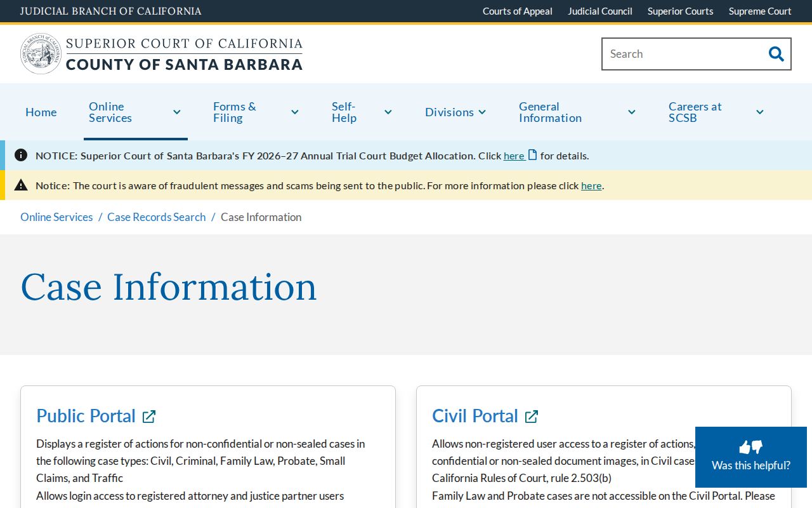Expand the Careers at SCSB chevron
812x508 pixels.
(760, 112)
